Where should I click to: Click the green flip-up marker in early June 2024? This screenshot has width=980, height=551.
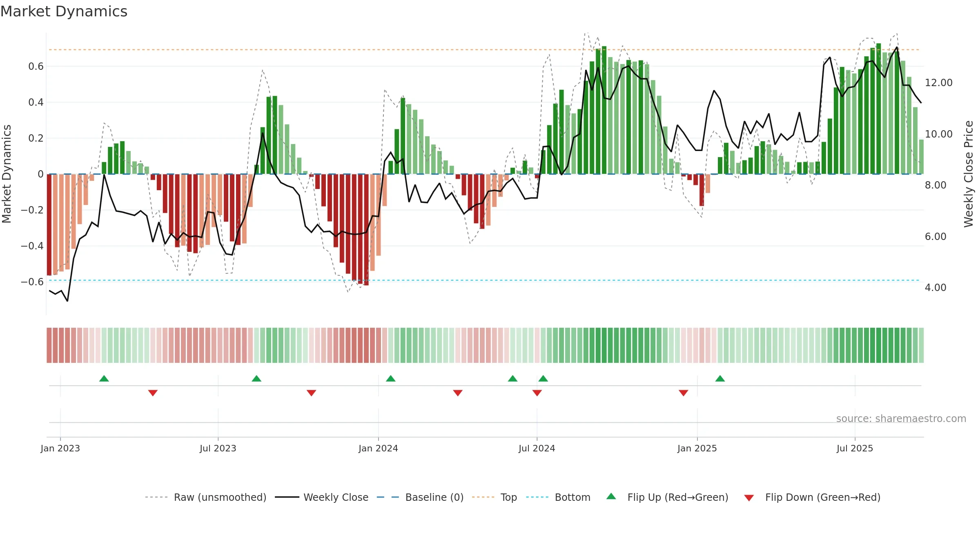(513, 378)
